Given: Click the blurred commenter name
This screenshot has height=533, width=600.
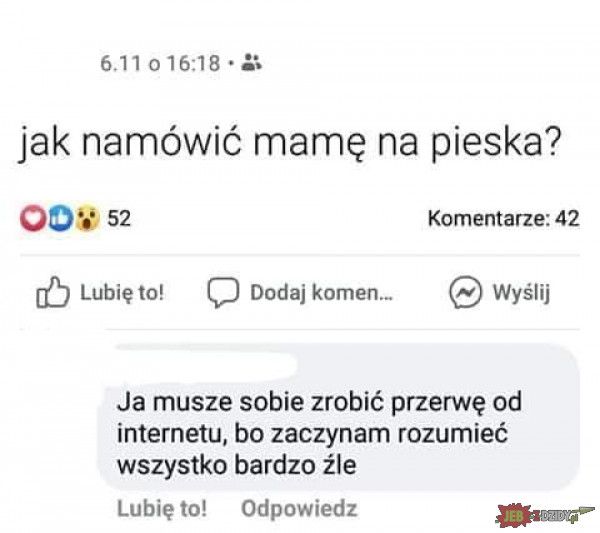Looking at the screenshot, I should point(207,361).
